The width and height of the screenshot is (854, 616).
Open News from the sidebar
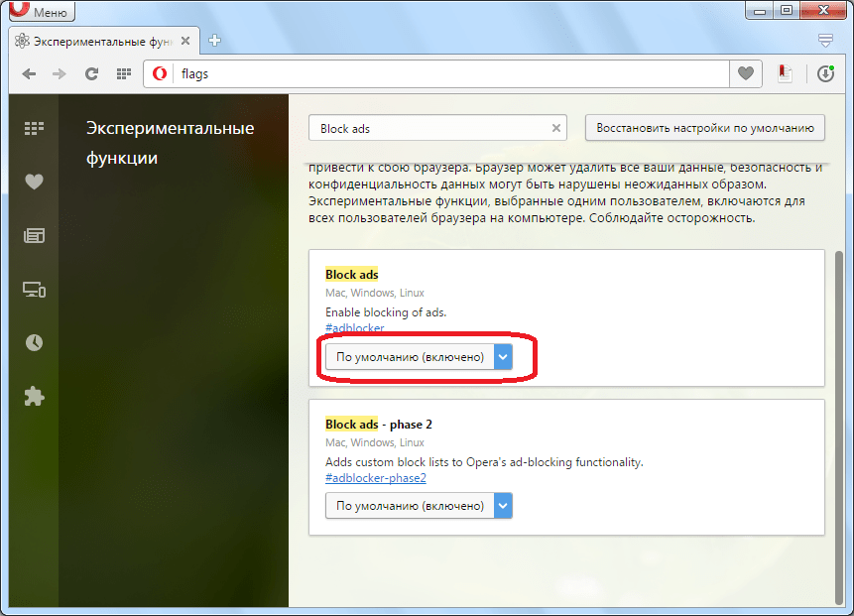pyautogui.click(x=35, y=236)
